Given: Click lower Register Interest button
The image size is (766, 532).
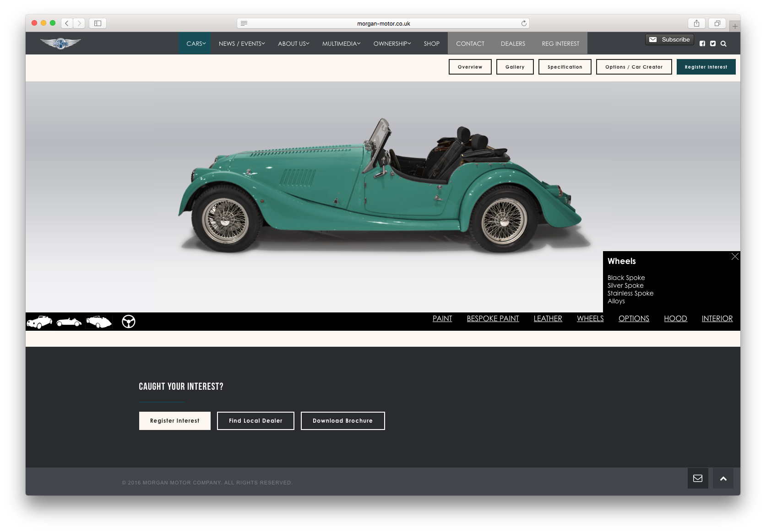Looking at the screenshot, I should (175, 421).
